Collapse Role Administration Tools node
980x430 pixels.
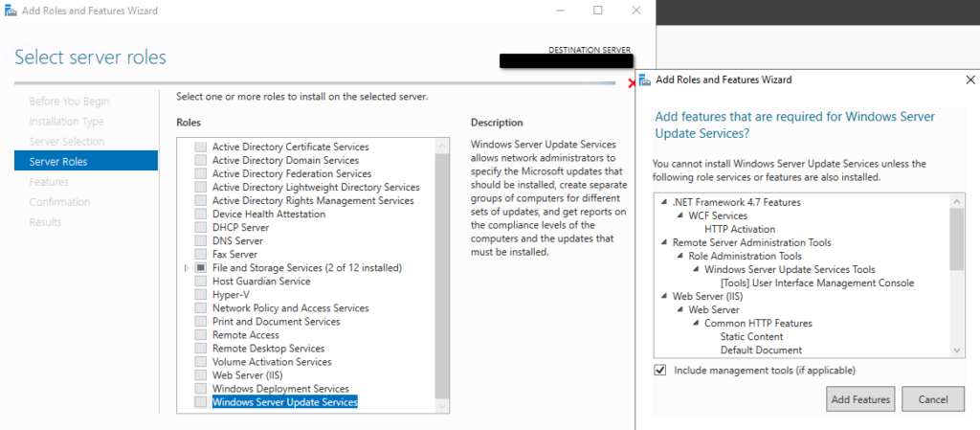click(679, 257)
